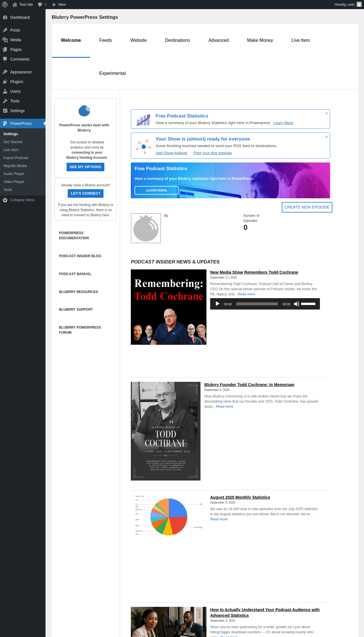Viewport: 364px width, 637px height.
Task: Switch to the Feeds tab
Action: coord(106,40)
